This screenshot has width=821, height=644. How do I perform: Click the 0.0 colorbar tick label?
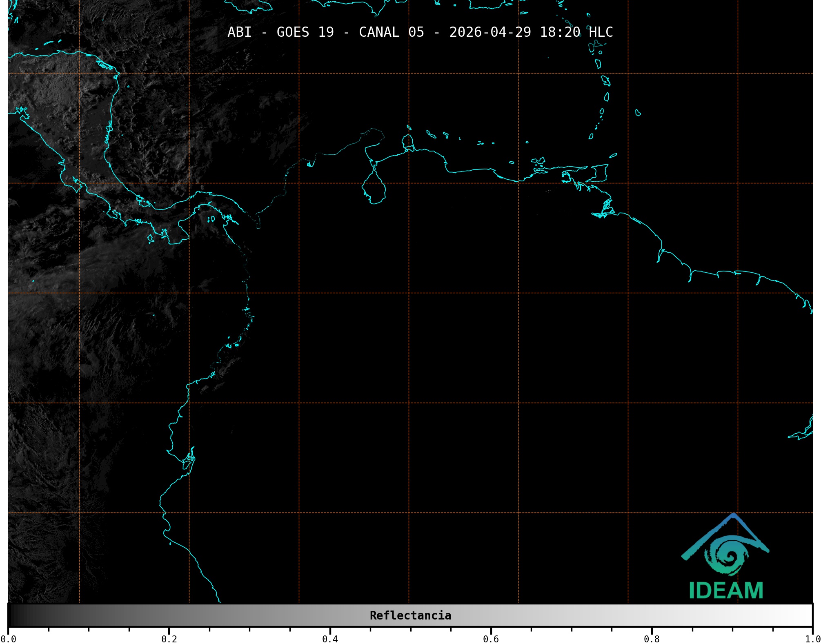[x=8, y=639]
